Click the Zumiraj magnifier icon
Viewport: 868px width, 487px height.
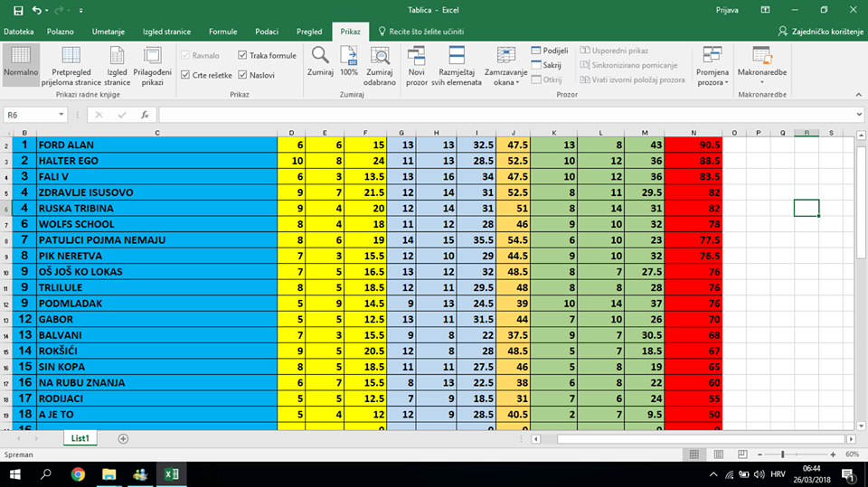[320, 56]
